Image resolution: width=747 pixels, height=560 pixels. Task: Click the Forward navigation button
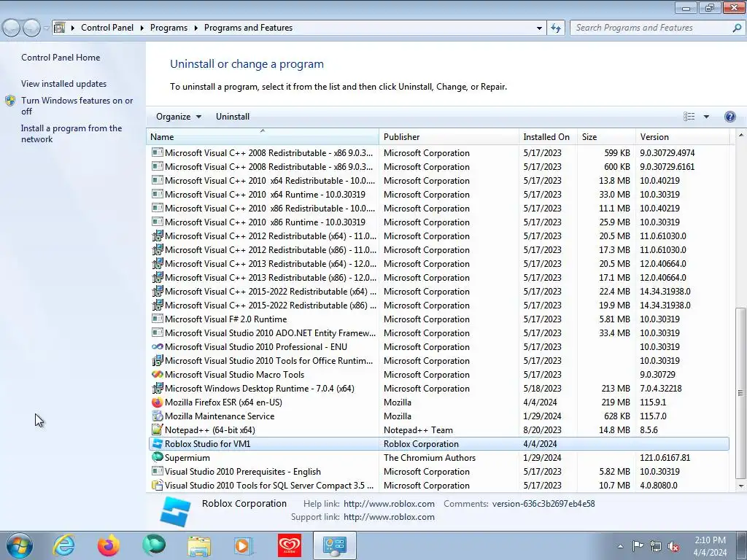[x=31, y=28]
